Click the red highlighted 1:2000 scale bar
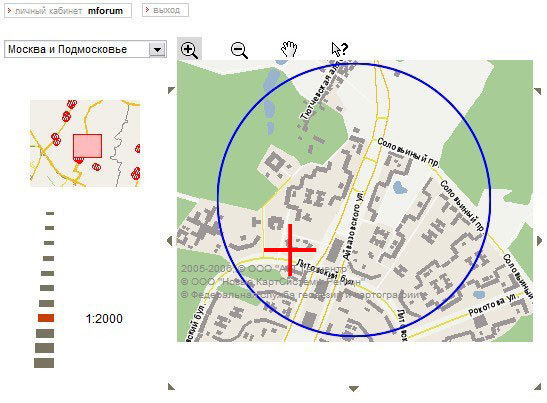Viewport: 547px width, 403px height. point(46,318)
